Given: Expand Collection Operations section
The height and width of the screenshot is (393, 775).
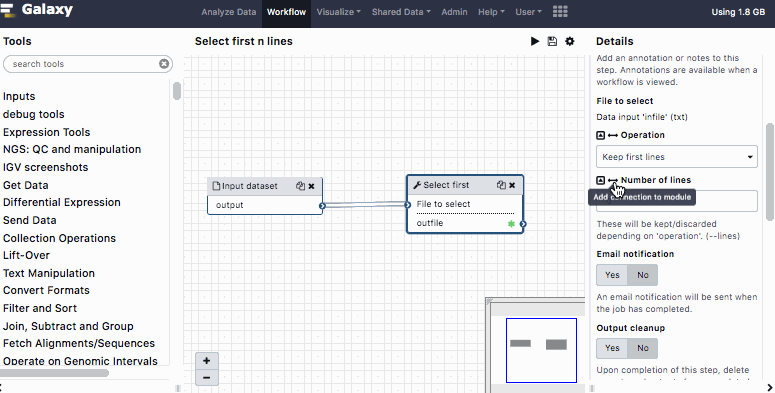Looking at the screenshot, I should (x=59, y=238).
